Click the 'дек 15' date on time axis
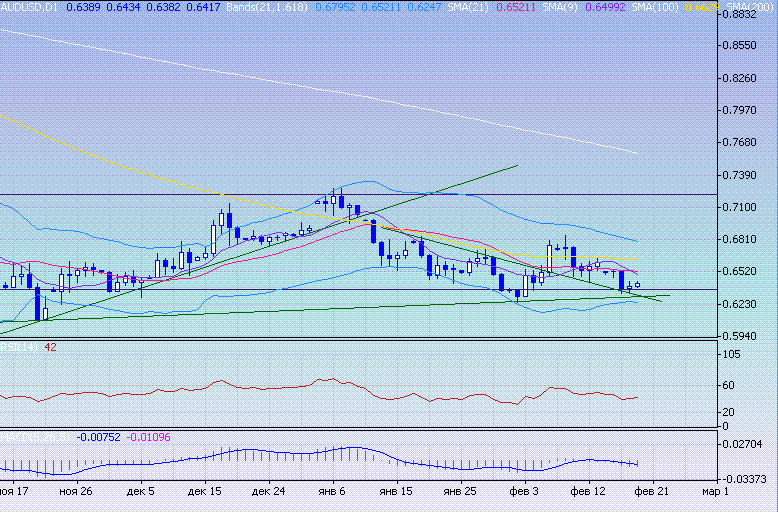This screenshot has height=512, width=778. [204, 492]
